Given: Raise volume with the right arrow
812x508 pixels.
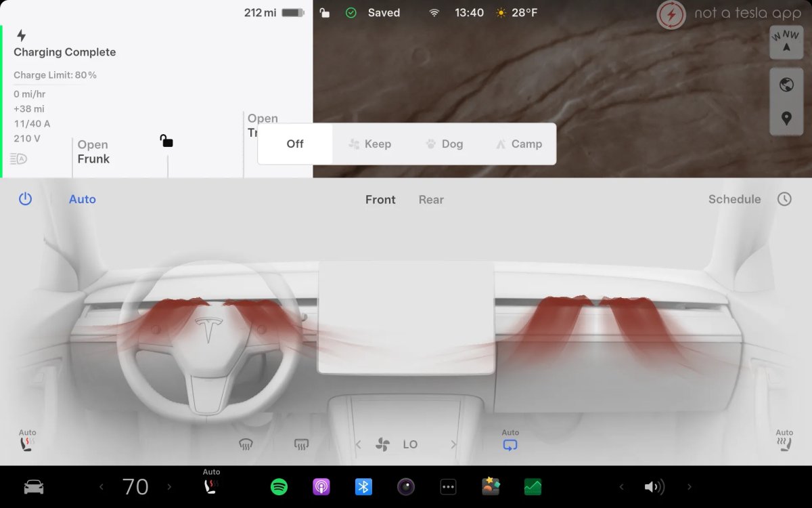Looking at the screenshot, I should click(690, 487).
